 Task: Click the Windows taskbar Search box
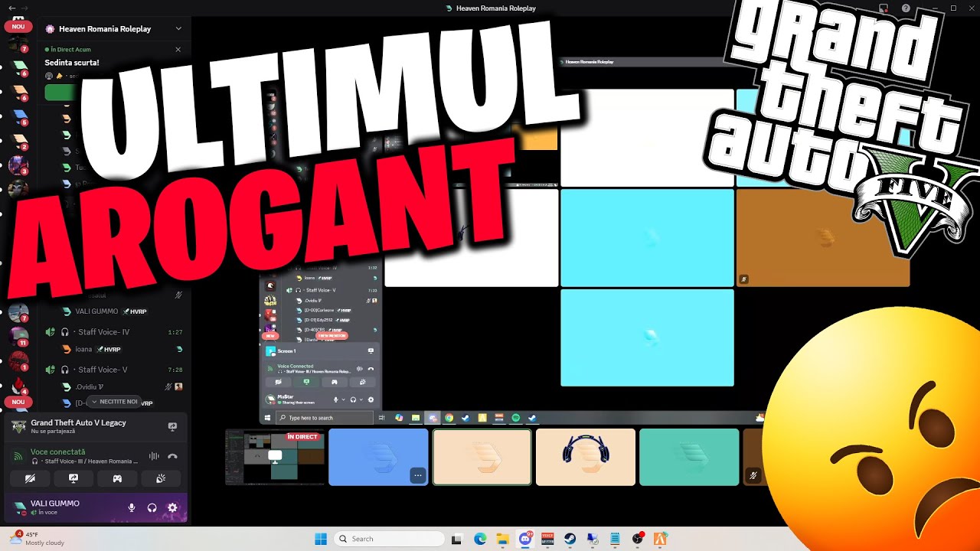tap(389, 539)
